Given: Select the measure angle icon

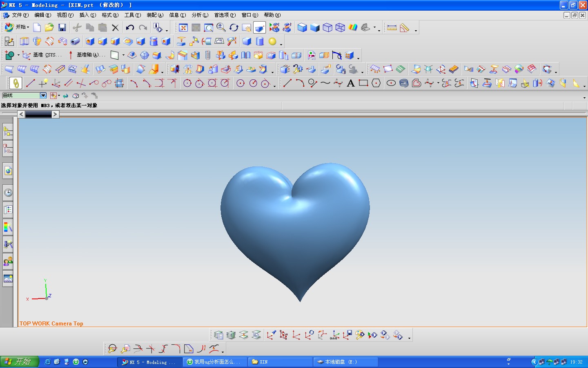Looking at the screenshot, I should coord(405,27).
